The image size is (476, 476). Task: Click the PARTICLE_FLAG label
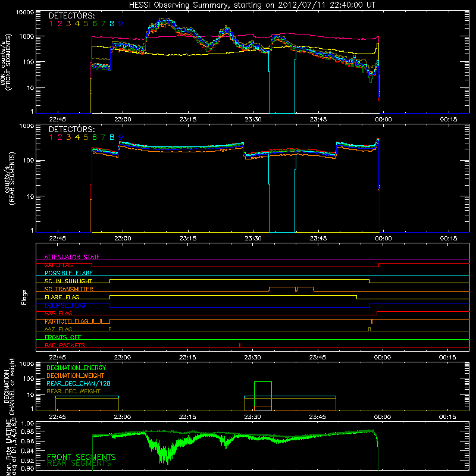point(67,321)
